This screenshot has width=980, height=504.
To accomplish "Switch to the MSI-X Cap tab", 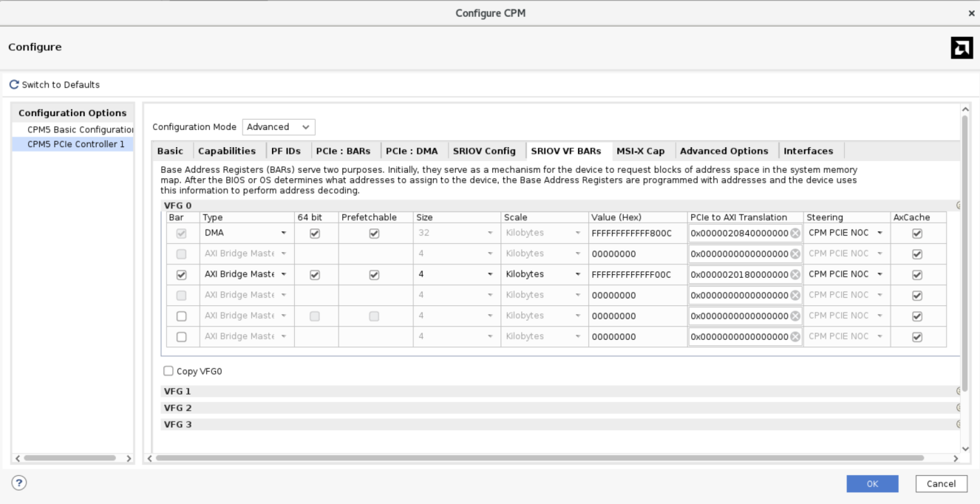I will pos(640,151).
